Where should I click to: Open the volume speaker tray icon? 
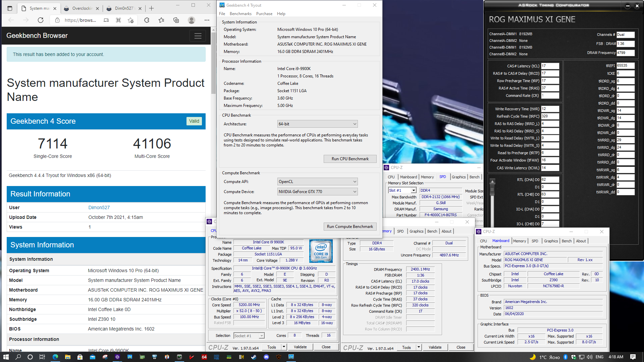590,357
